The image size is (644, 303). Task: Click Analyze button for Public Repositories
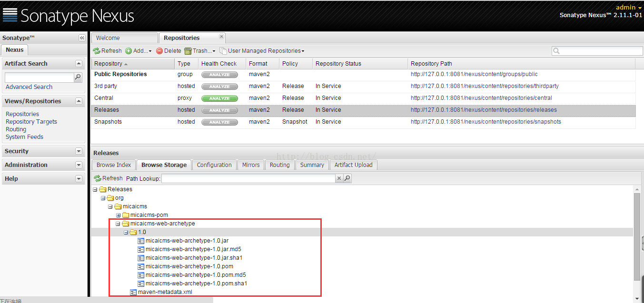click(219, 75)
